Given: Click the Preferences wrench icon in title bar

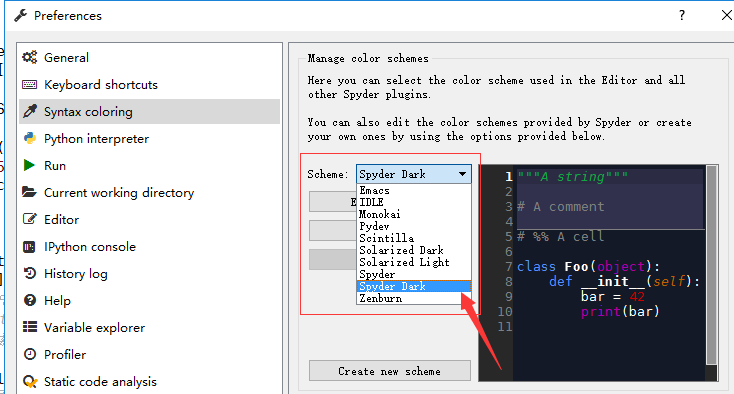Looking at the screenshot, I should [x=20, y=15].
